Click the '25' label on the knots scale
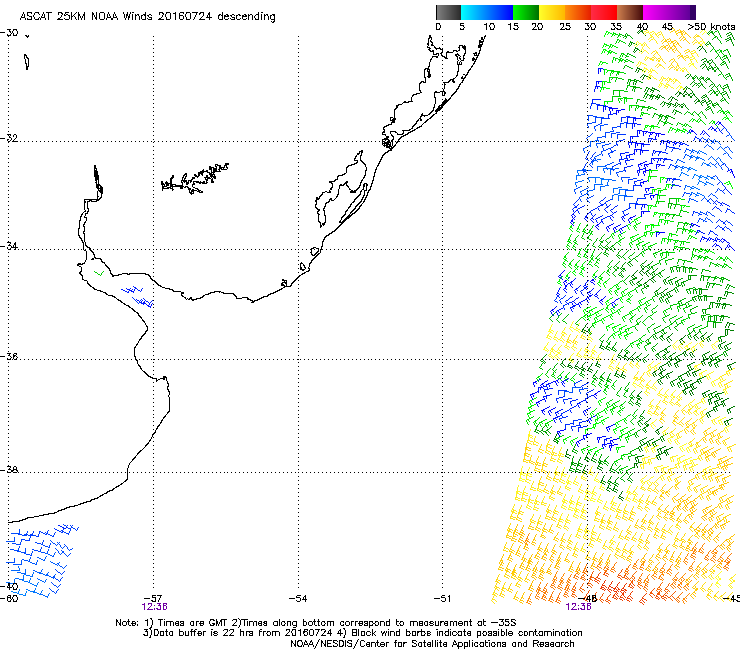The width and height of the screenshot is (740, 650). pyautogui.click(x=565, y=26)
